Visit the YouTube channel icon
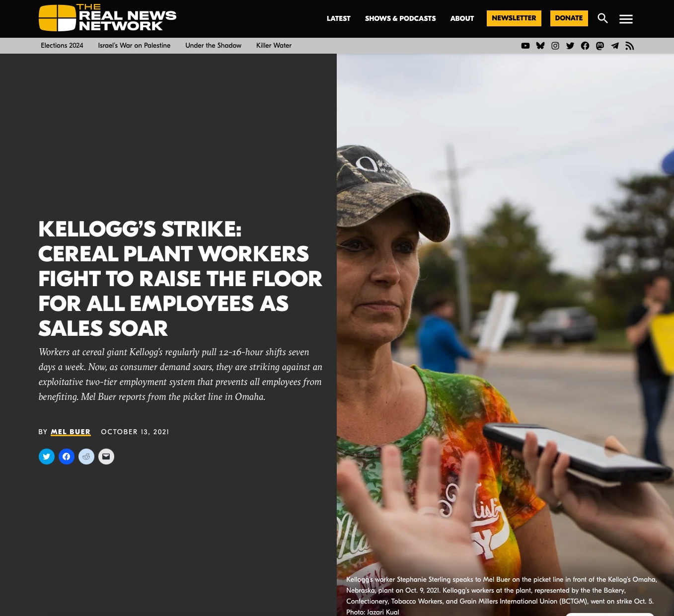 pos(525,46)
